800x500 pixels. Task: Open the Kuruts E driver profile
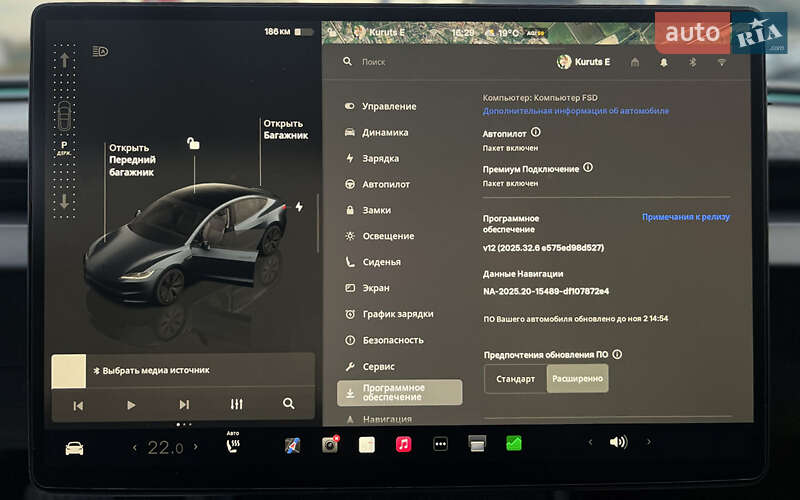click(583, 62)
